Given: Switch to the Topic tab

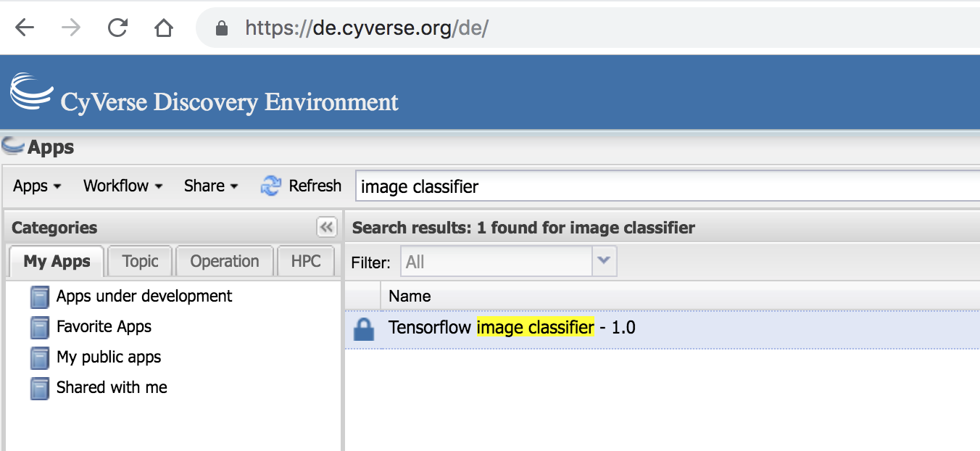Looking at the screenshot, I should tap(141, 262).
